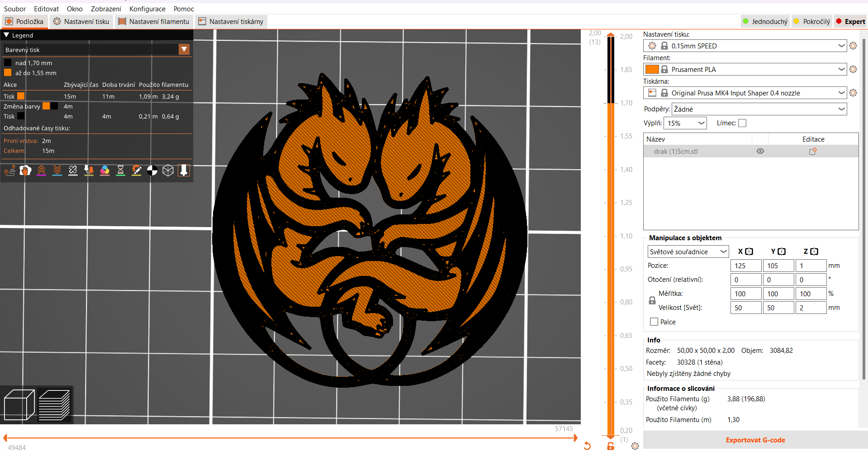The height and width of the screenshot is (451, 868).
Task: Click the reset arrow icon beside horizontal slider
Action: [x=587, y=446]
